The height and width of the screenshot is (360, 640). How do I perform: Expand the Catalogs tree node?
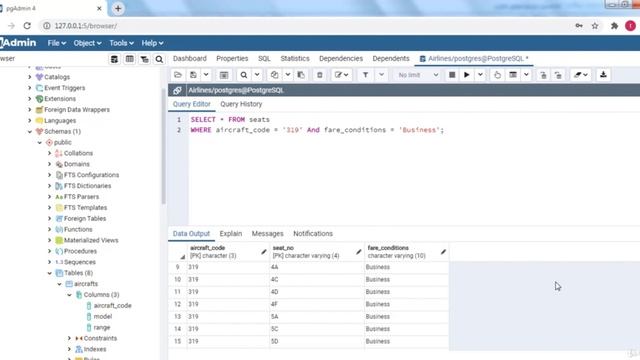click(30, 77)
